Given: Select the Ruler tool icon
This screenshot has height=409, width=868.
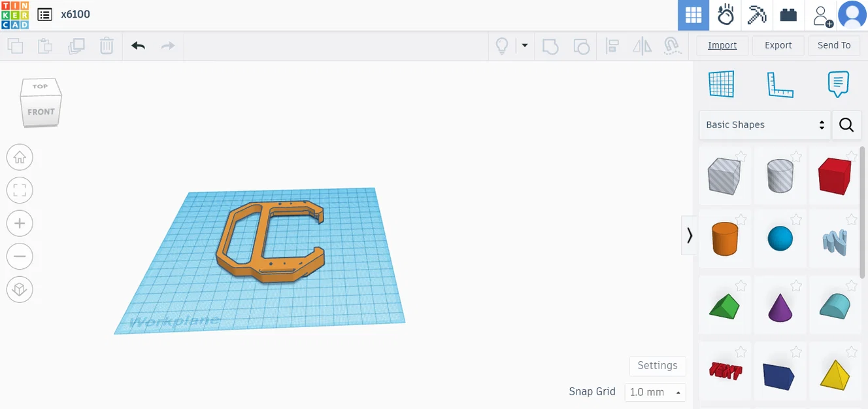Looking at the screenshot, I should pyautogui.click(x=779, y=84).
